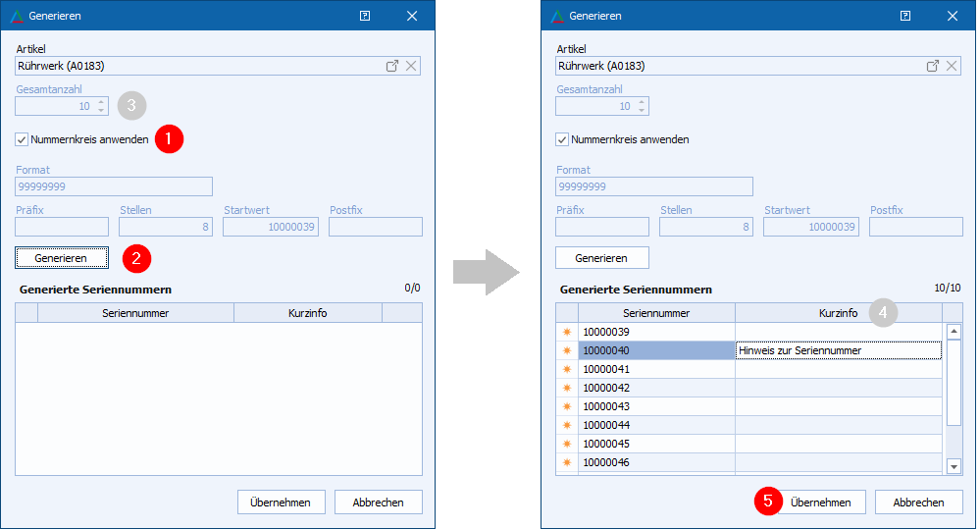
Task: Sort by the Seriennummer column header in right table
Action: 656,313
